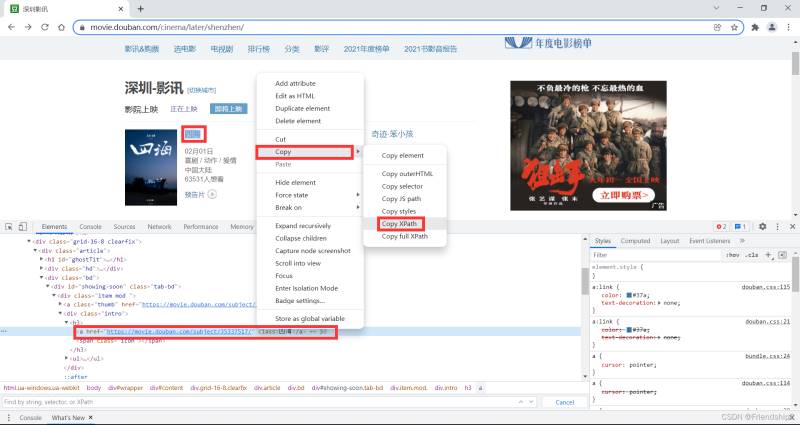Toggle the :hov element state panel
800x425 pixels.
[x=732, y=255]
